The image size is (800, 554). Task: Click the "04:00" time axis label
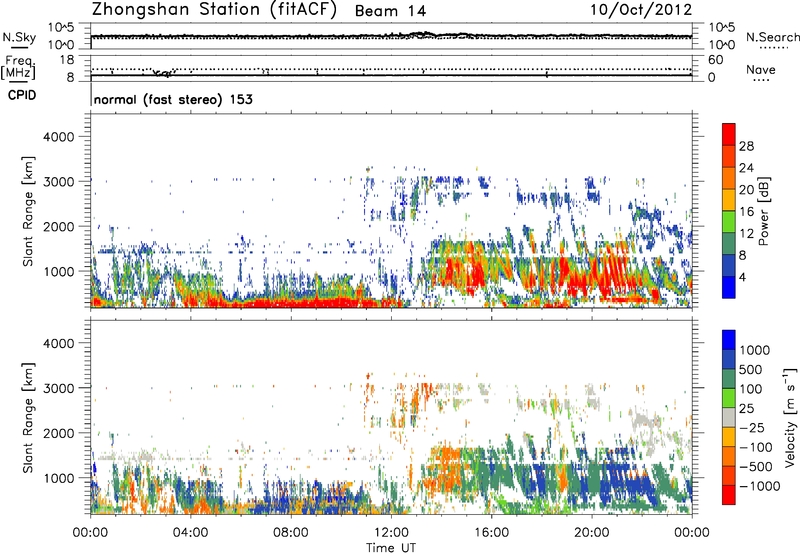[x=190, y=533]
